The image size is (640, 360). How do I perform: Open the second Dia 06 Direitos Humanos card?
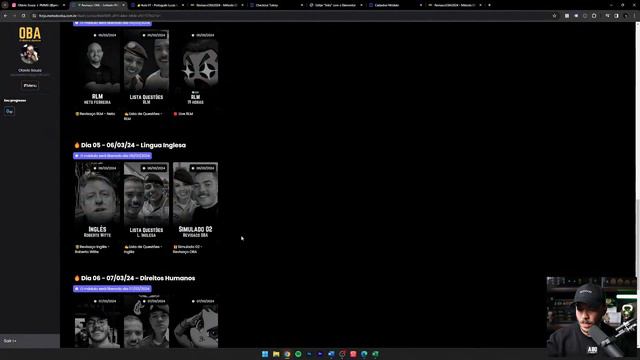pyautogui.click(x=146, y=322)
